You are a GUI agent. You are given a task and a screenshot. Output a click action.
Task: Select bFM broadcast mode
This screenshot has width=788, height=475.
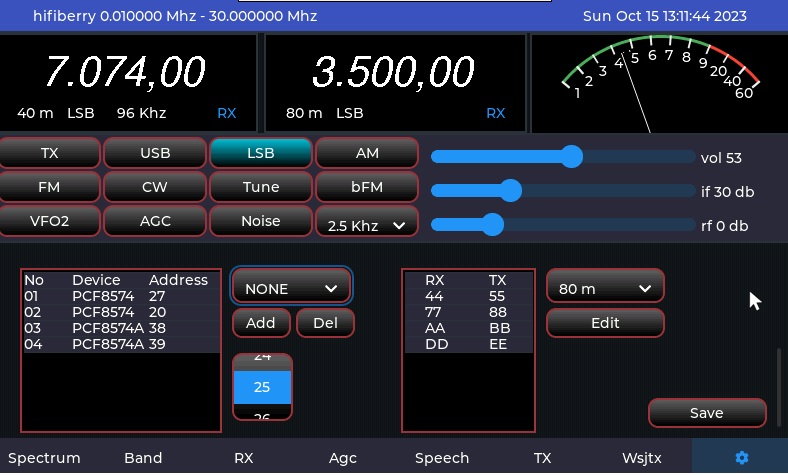click(367, 187)
